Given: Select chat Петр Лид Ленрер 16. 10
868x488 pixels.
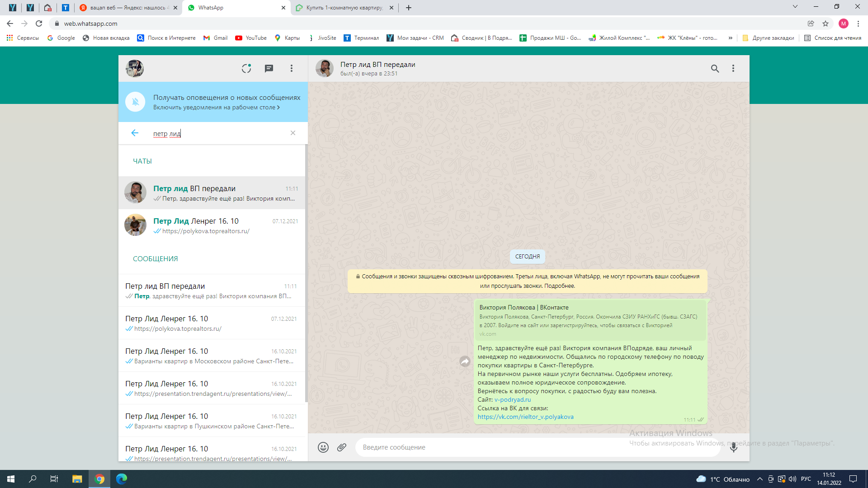Looking at the screenshot, I should click(x=212, y=225).
